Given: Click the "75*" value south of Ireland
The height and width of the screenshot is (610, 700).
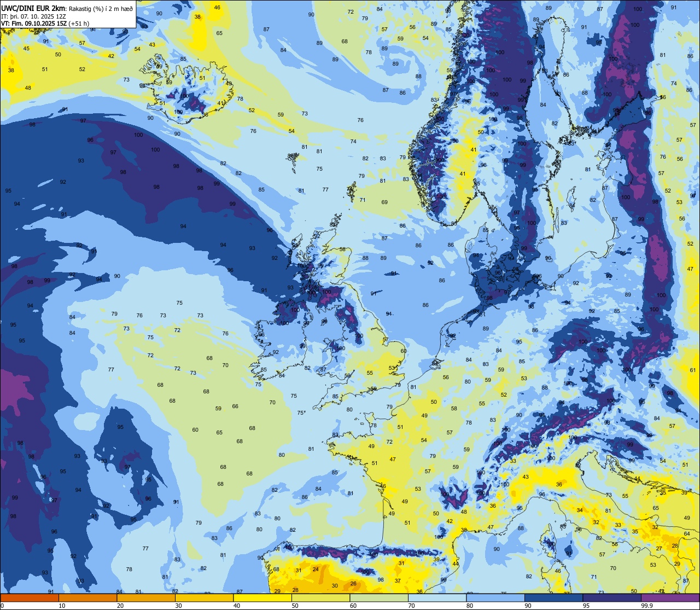Looking at the screenshot, I should point(301,413).
